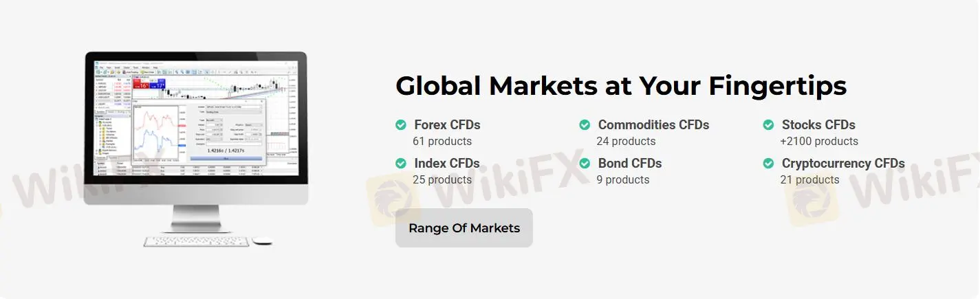The image size is (980, 299).
Task: Open the Stocks CFDs label
Action: pos(818,125)
